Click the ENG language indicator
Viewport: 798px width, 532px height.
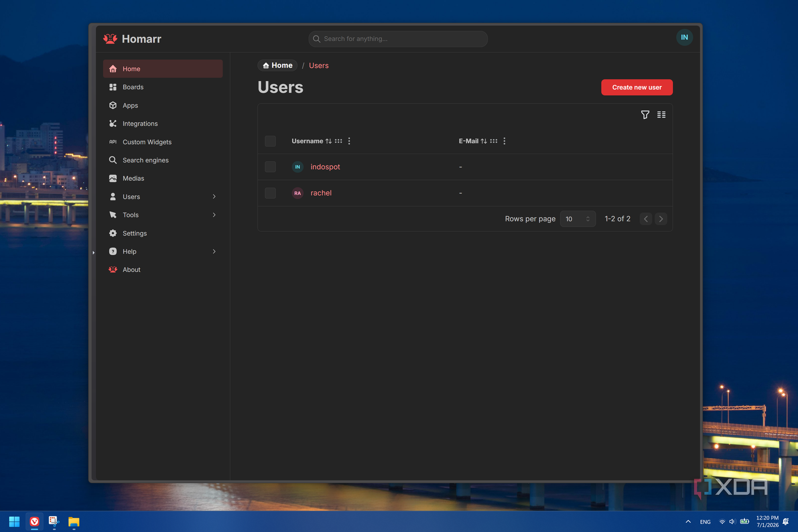(x=705, y=522)
